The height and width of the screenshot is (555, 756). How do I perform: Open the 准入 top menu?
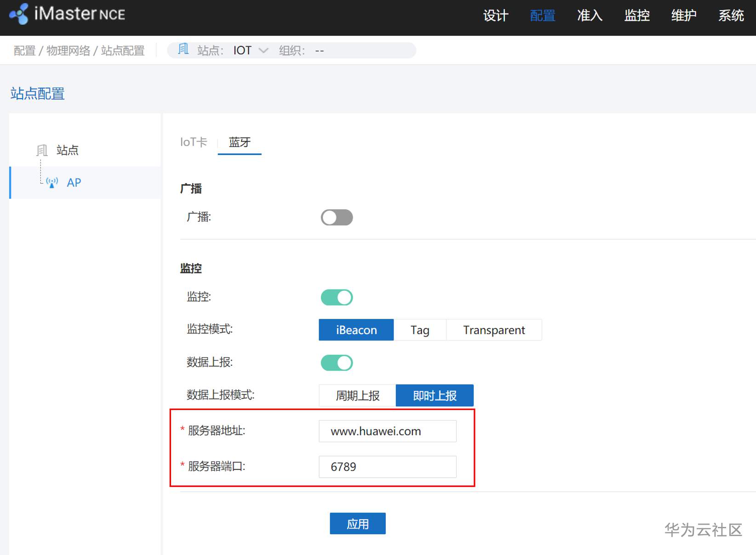[x=590, y=16]
